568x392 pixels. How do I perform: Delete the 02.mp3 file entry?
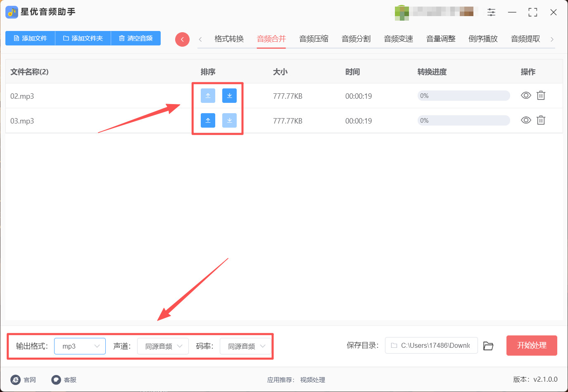(541, 95)
